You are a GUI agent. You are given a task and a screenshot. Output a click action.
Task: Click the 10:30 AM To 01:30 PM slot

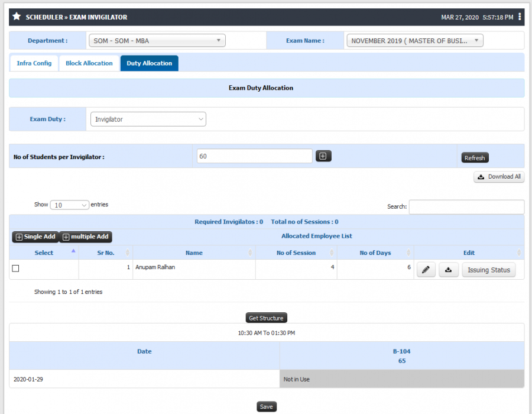[267, 333]
